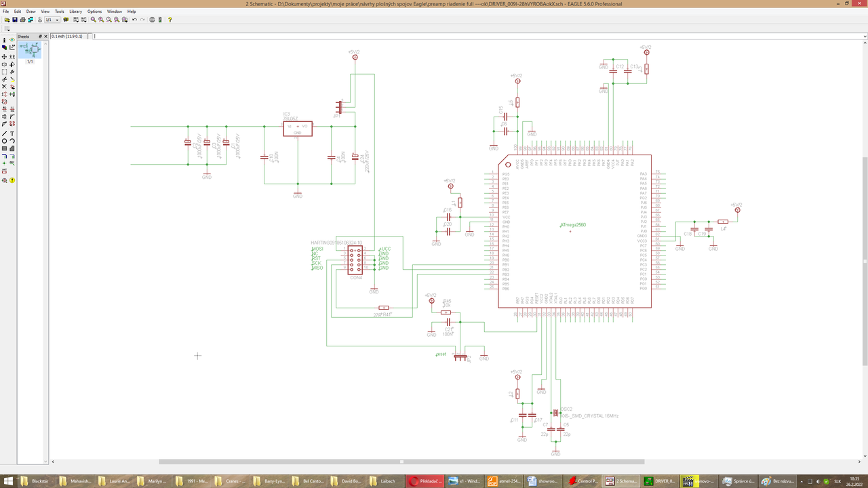
Task: Toggle the Show (eye) tool
Action: tap(12, 40)
